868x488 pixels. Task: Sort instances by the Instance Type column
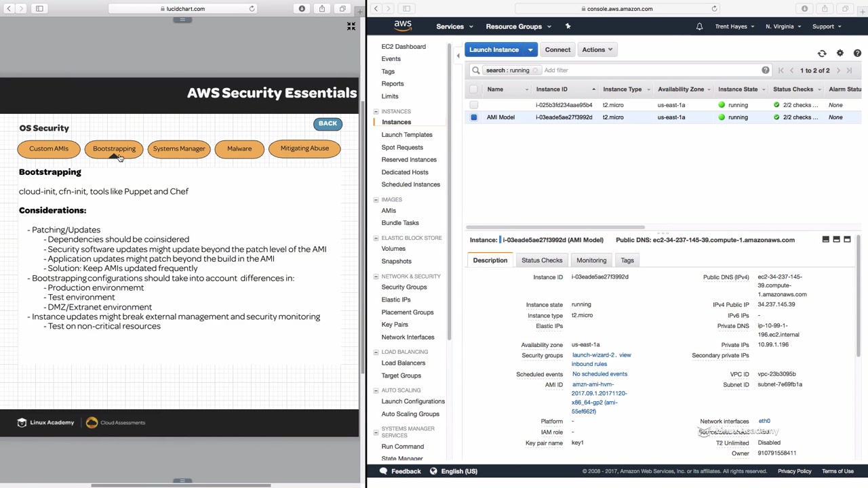click(x=623, y=89)
